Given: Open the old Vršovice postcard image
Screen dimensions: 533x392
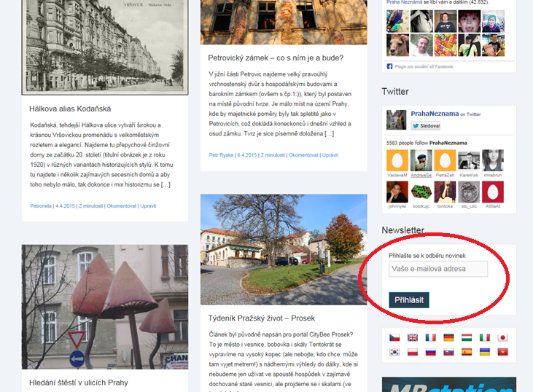Looking at the screenshot, I should pyautogui.click(x=105, y=47).
